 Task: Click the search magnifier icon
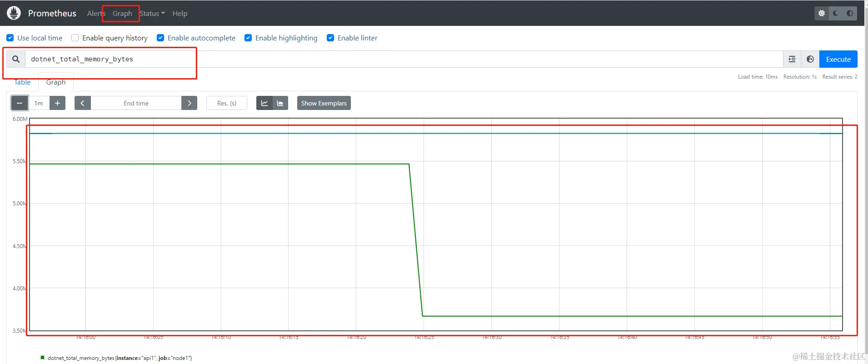tap(16, 59)
